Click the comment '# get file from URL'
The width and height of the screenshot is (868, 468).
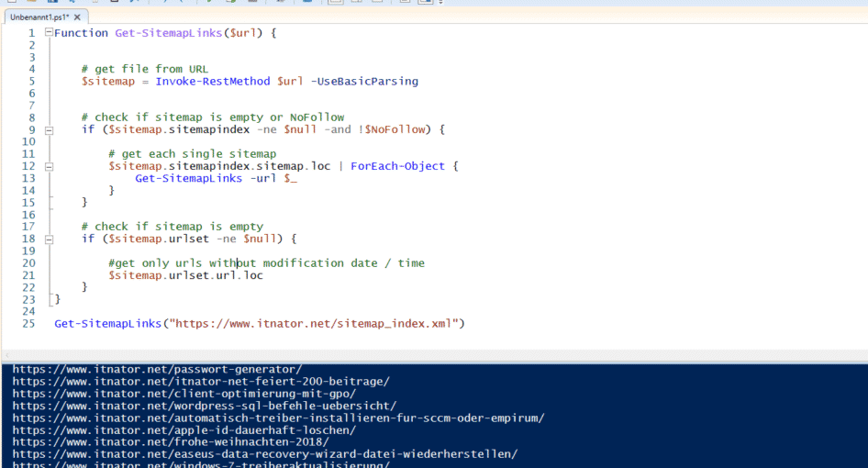144,69
